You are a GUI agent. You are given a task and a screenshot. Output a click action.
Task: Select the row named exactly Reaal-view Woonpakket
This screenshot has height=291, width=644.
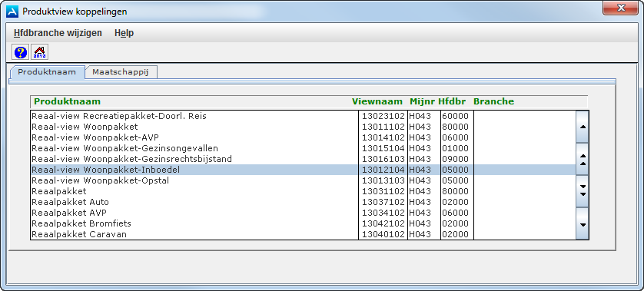pos(303,127)
